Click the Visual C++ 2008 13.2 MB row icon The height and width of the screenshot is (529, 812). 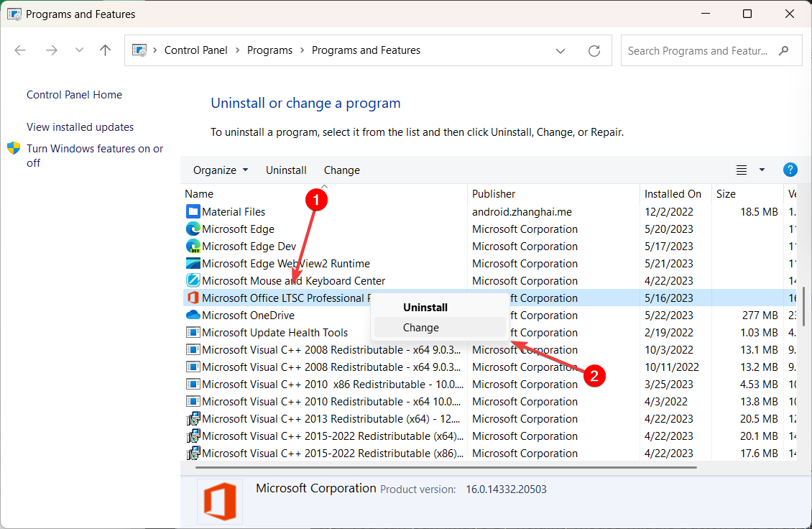point(193,367)
